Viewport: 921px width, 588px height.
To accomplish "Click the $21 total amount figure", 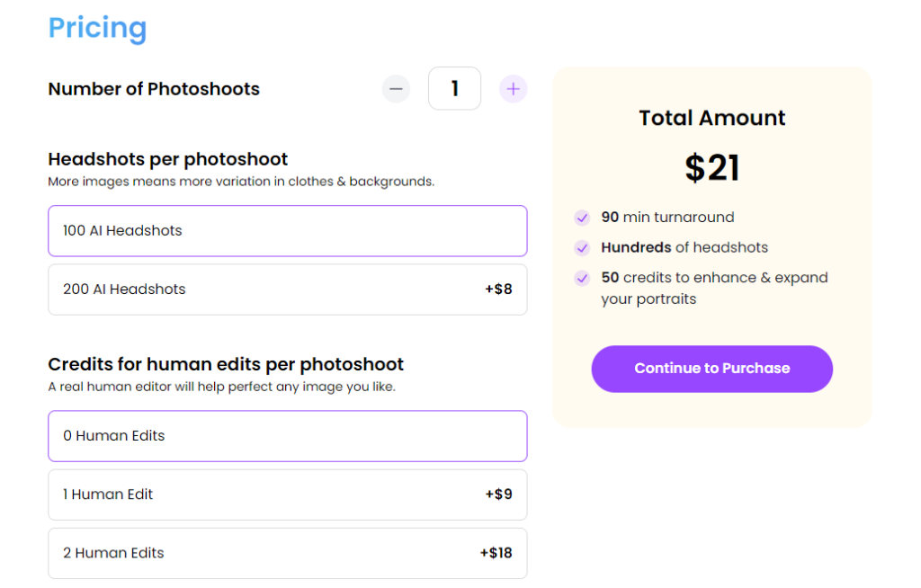I will (711, 168).
